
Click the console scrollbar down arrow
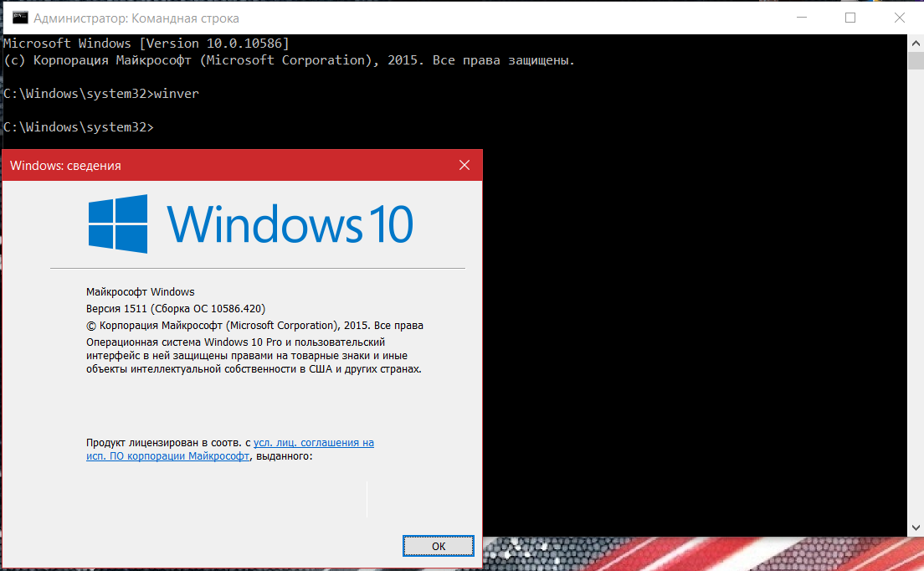(x=916, y=528)
